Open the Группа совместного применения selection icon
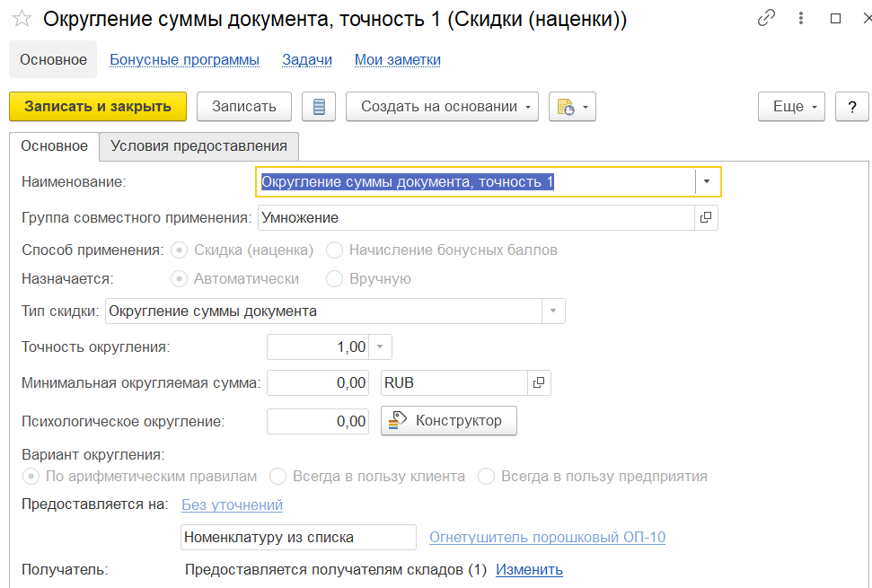 tap(706, 217)
